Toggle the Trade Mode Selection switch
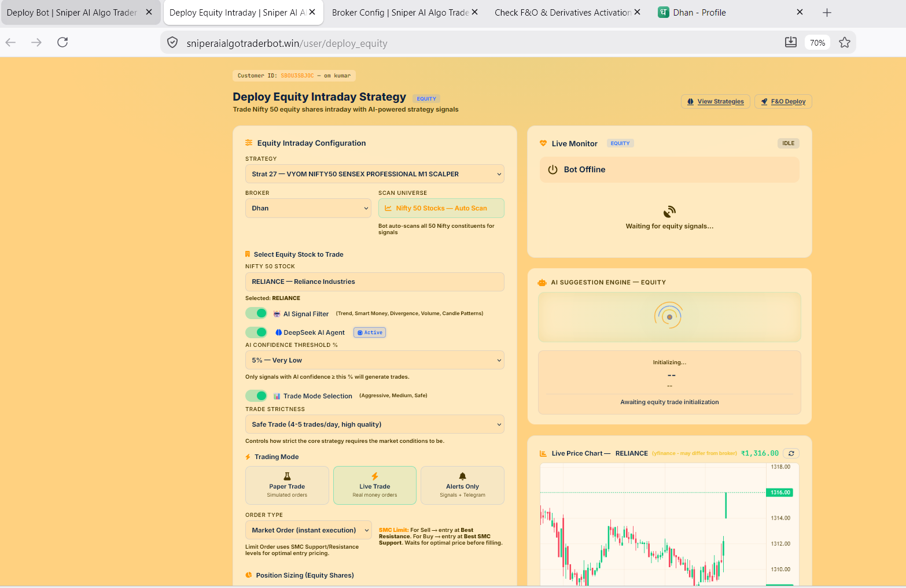Image resolution: width=906 pixels, height=588 pixels. [256, 396]
